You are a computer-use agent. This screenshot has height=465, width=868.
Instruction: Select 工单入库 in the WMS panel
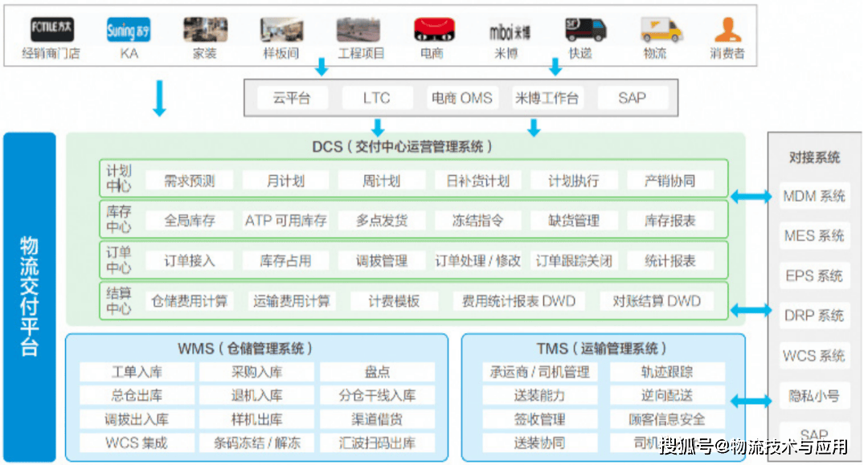pyautogui.click(x=137, y=373)
